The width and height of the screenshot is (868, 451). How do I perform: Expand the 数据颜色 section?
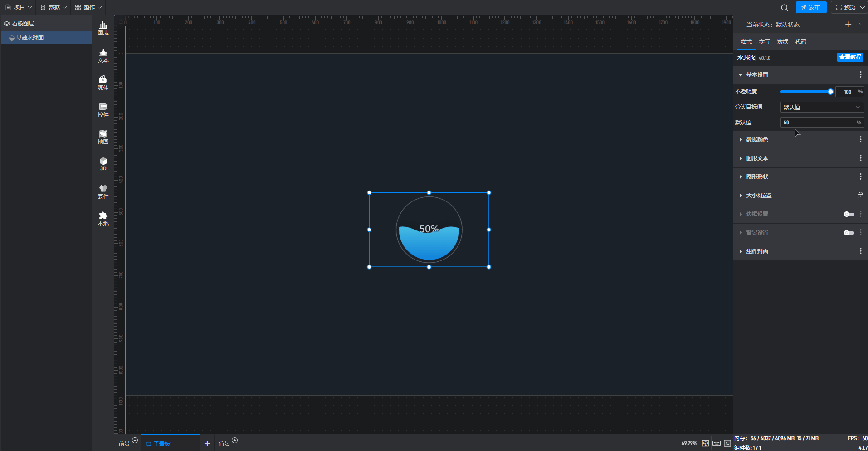(757, 140)
